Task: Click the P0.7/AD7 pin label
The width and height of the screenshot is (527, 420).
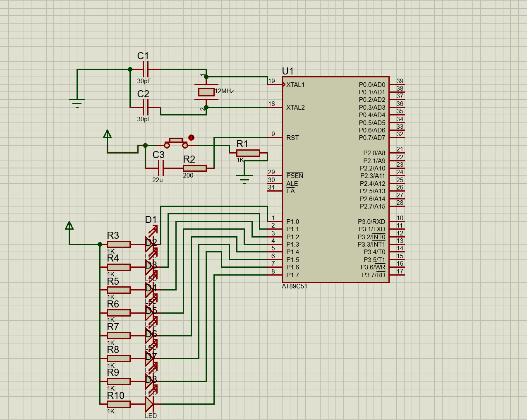Action: tap(372, 138)
